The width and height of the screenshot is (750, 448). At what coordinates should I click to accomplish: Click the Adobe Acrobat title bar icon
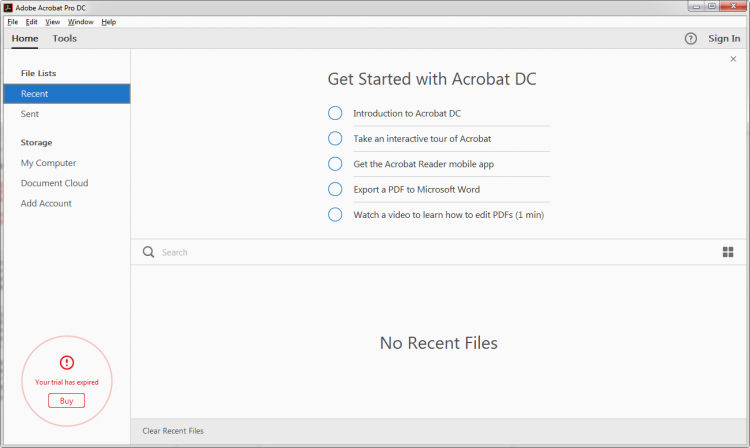[8, 7]
